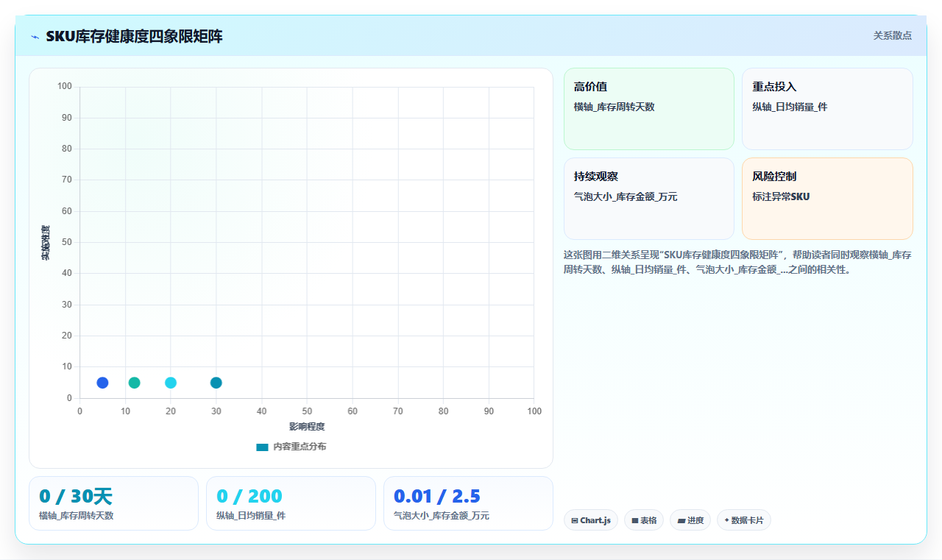Click the 0 / 30天 stat card
The image size is (942, 560).
pos(113,503)
